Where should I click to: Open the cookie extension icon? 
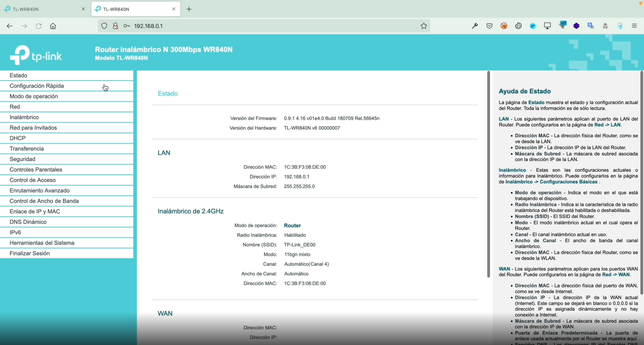518,26
